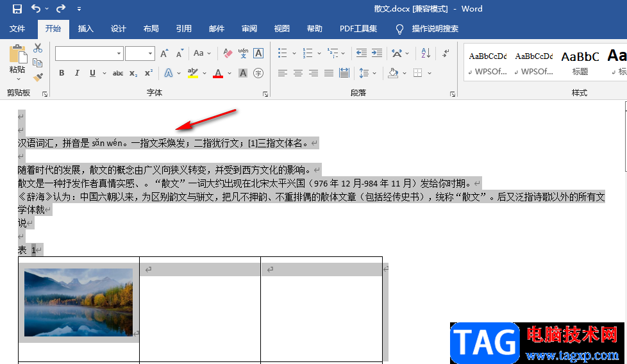Expand the underline style dropdown arrow
Image resolution: width=627 pixels, height=364 pixels.
pos(104,74)
